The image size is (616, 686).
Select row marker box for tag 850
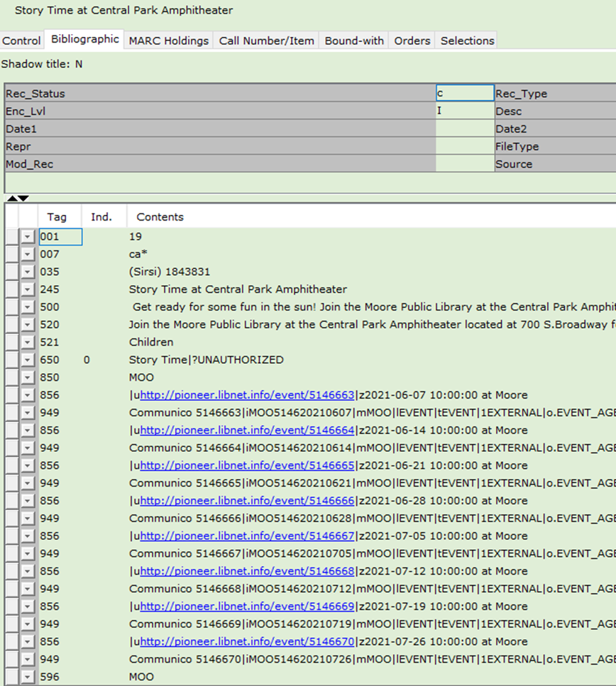pyautogui.click(x=11, y=378)
